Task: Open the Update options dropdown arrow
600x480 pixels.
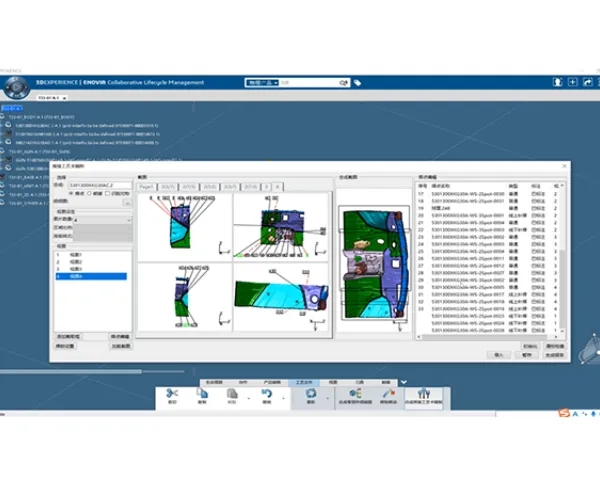Action: coord(327,399)
